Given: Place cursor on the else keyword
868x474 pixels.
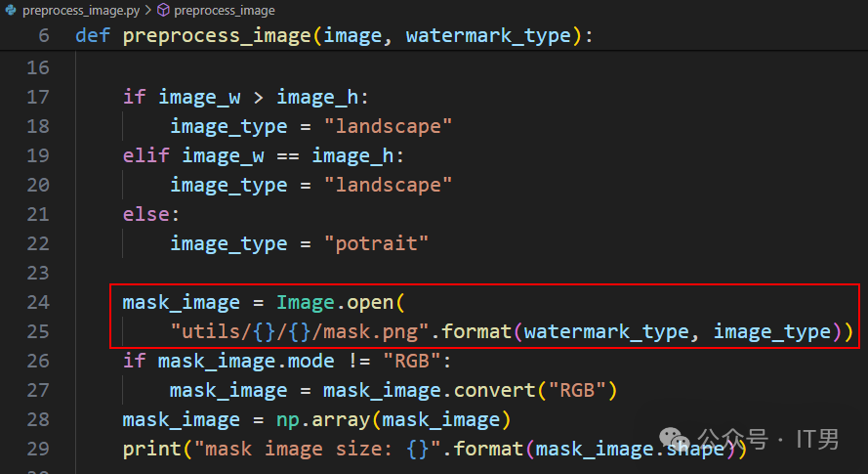Looking at the screenshot, I should point(145,214).
